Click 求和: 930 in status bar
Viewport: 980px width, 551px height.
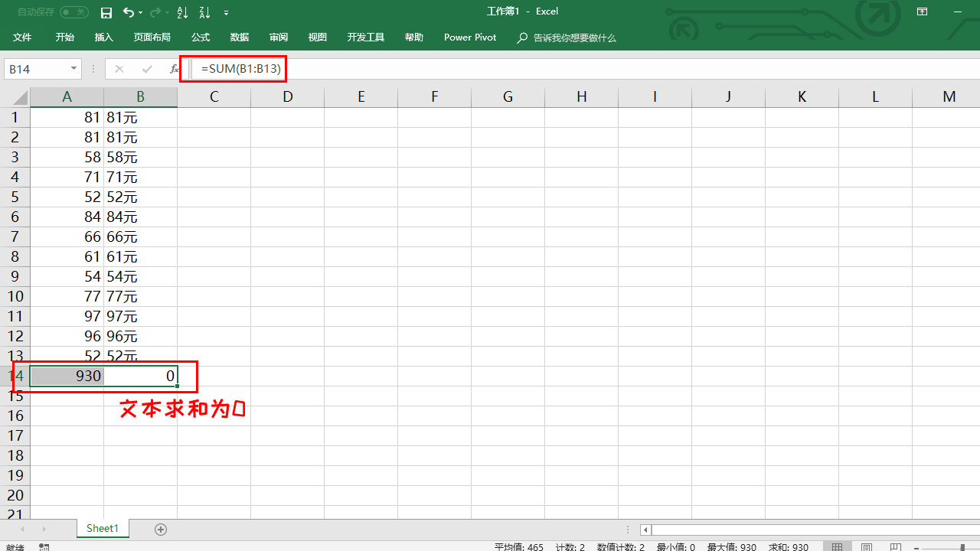click(x=788, y=547)
